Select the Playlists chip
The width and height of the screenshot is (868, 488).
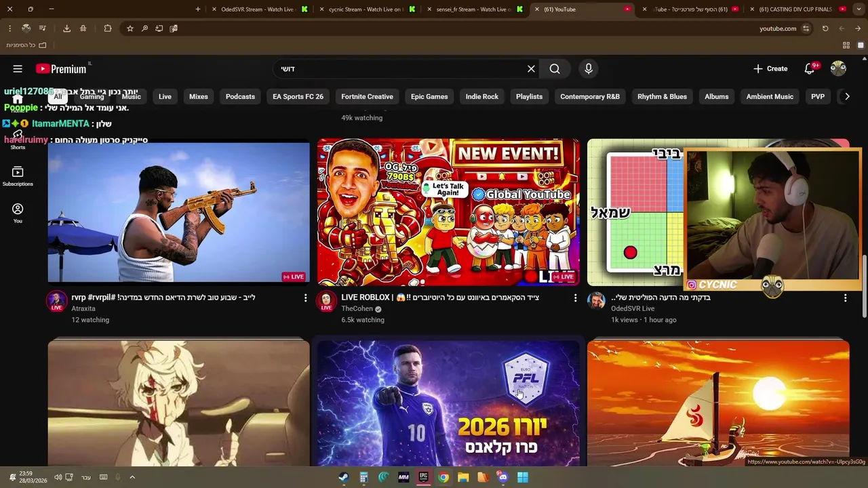point(529,96)
